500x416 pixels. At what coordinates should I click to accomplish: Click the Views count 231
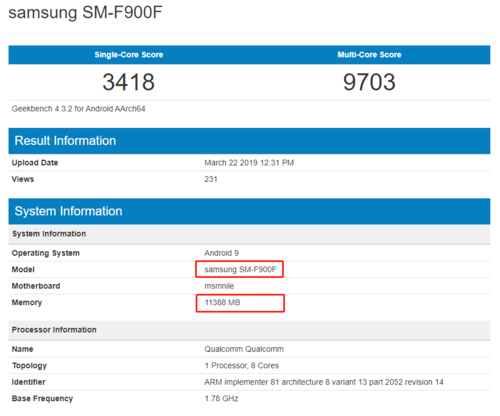click(211, 179)
